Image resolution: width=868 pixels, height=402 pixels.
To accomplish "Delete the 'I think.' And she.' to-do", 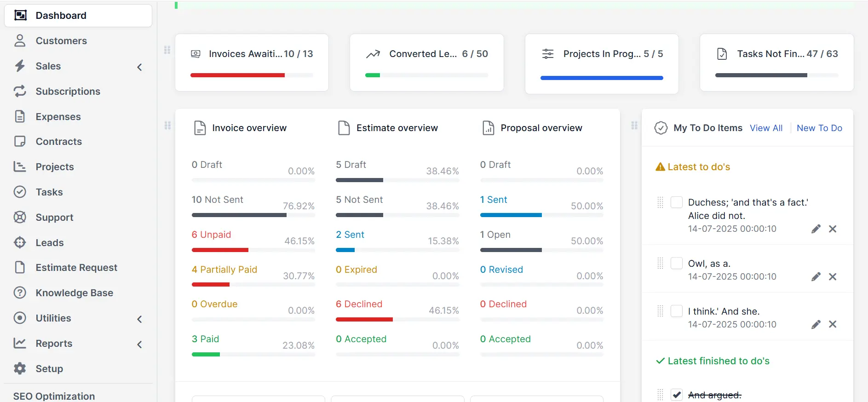I will [833, 324].
